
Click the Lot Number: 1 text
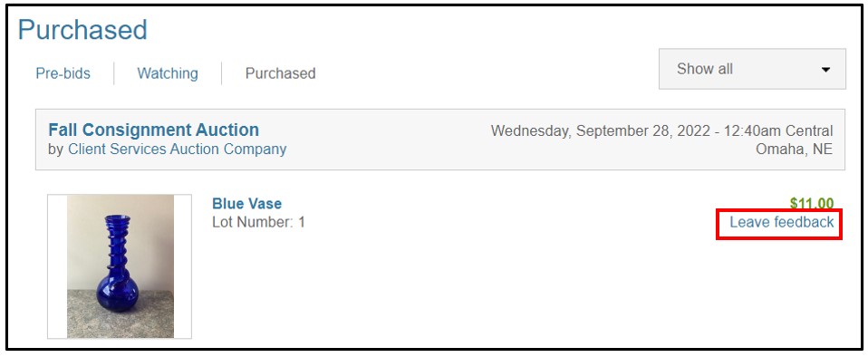point(258,223)
